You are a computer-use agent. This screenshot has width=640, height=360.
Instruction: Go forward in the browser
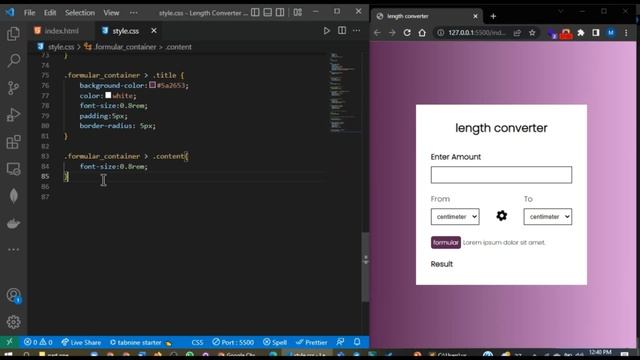(x=392, y=33)
